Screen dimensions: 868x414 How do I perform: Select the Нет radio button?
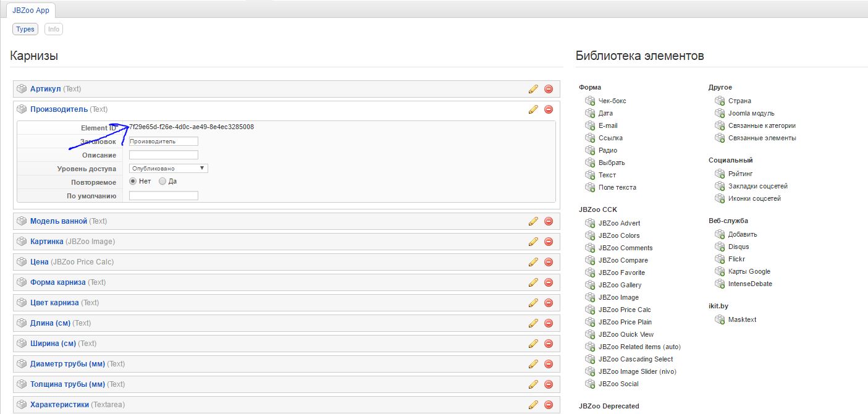tap(133, 182)
